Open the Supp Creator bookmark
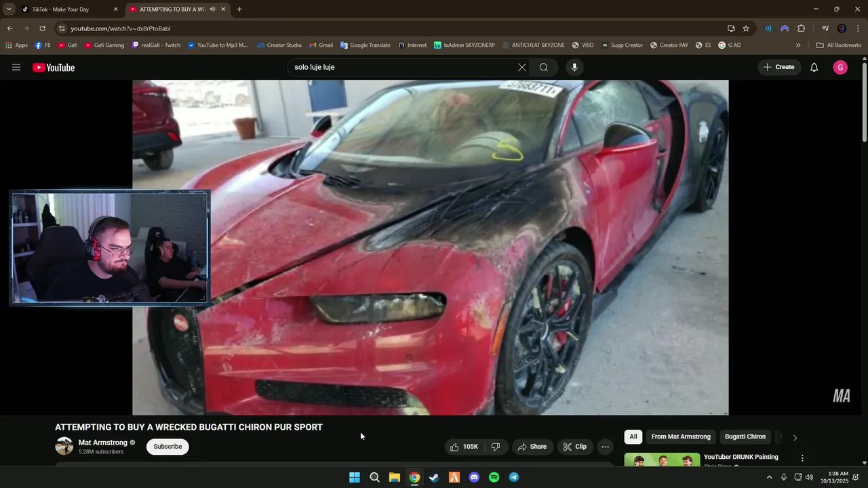The image size is (868, 488). tap(622, 45)
